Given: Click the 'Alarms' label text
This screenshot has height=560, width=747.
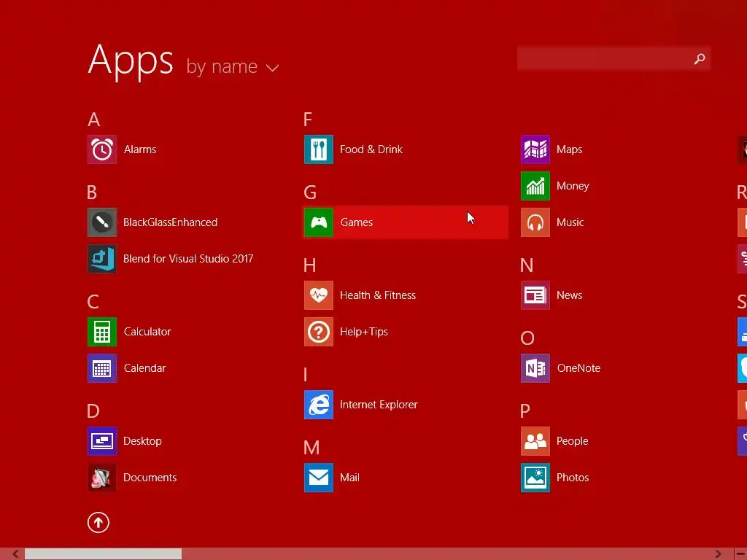Looking at the screenshot, I should pyautogui.click(x=140, y=149).
